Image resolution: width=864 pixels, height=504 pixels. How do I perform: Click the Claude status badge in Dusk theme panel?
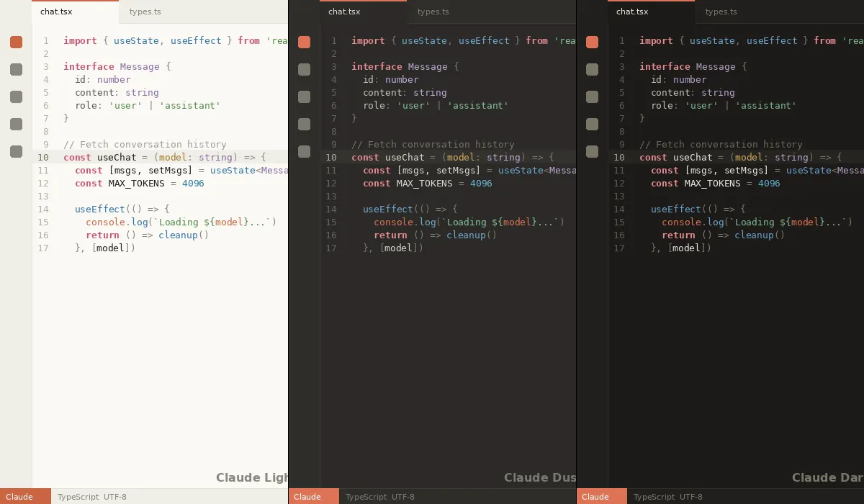tap(314, 496)
